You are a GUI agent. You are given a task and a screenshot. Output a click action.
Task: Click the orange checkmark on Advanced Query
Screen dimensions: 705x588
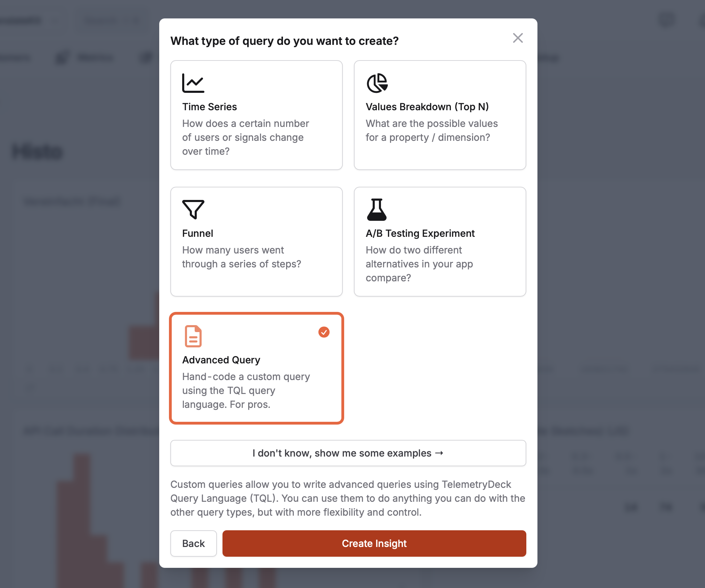[x=324, y=332]
